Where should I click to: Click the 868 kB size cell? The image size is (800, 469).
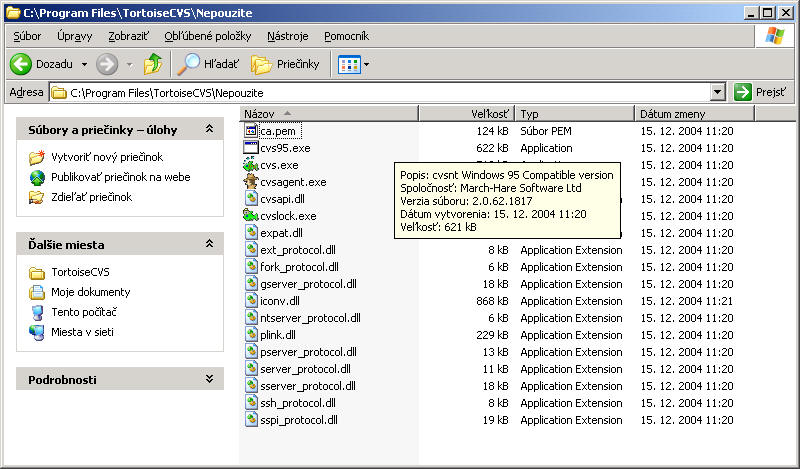click(492, 301)
